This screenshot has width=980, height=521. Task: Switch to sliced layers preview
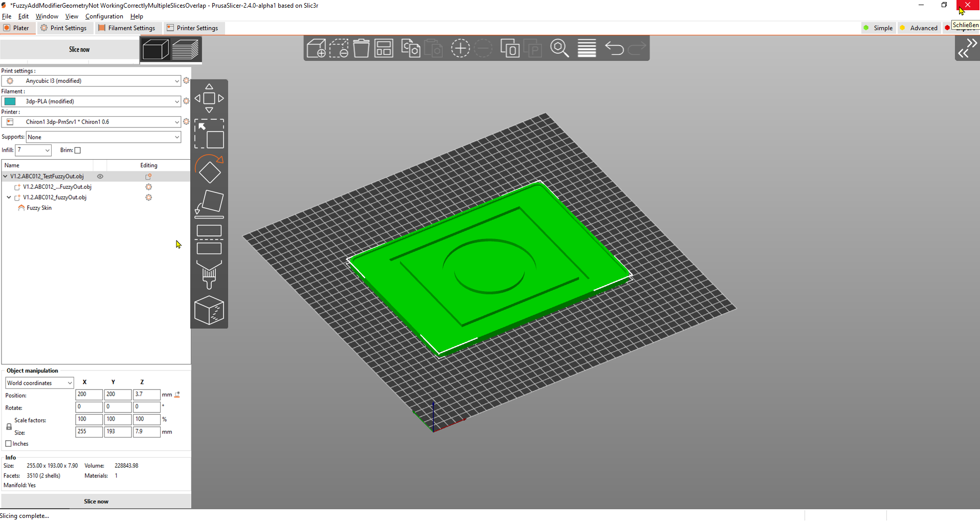coord(185,50)
